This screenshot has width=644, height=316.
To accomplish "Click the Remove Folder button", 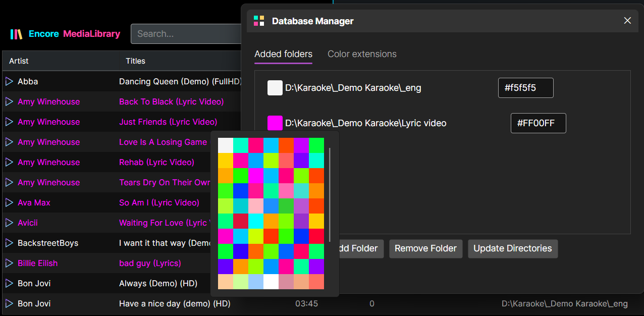I will pos(425,248).
